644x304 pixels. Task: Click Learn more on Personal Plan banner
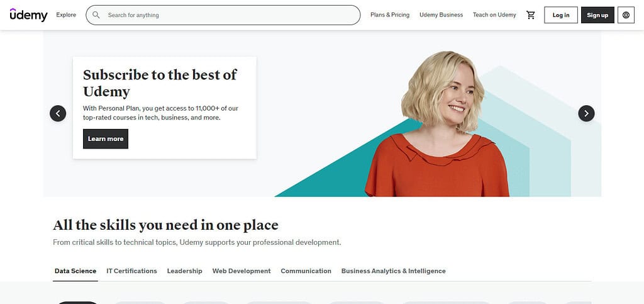[106, 139]
